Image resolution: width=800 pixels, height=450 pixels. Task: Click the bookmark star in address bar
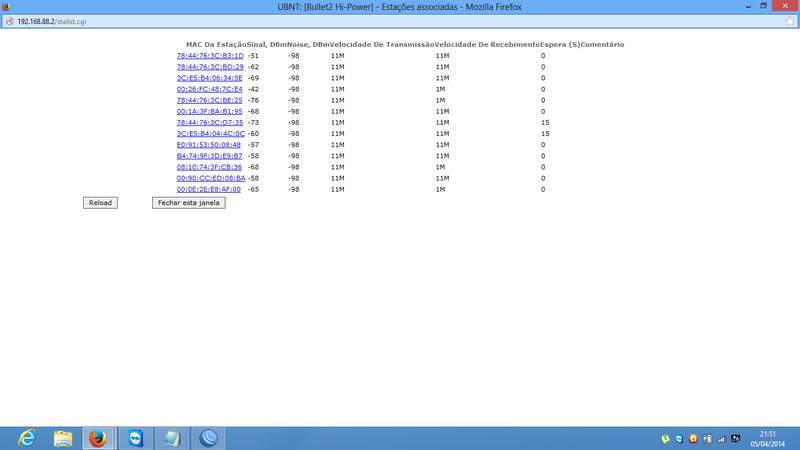790,21
